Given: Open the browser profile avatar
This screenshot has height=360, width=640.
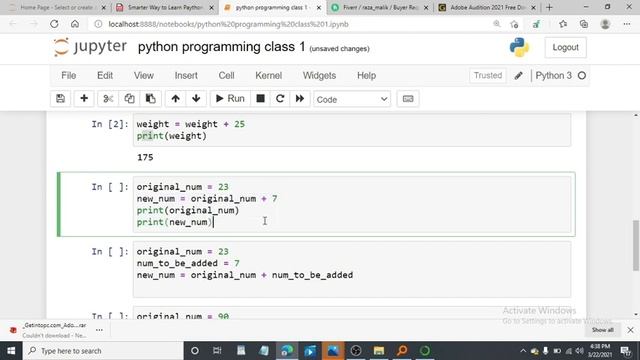Looking at the screenshot, I should pyautogui.click(x=605, y=24).
